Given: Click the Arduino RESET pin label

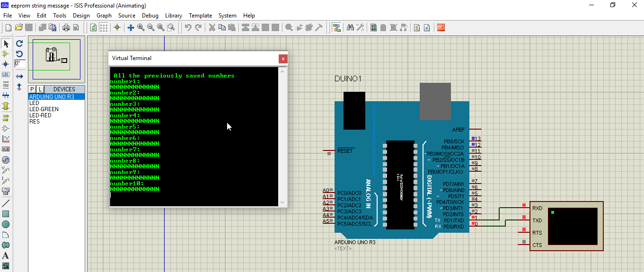Looking at the screenshot, I should click(x=345, y=151).
